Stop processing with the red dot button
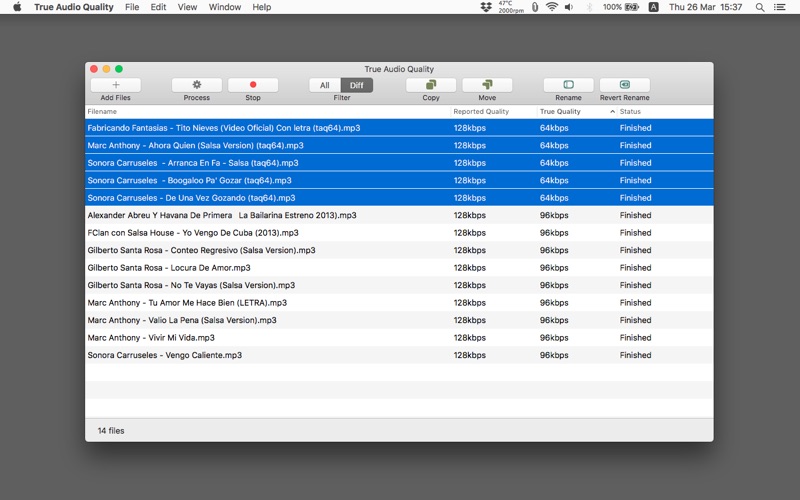This screenshot has height=500, width=800. (x=253, y=85)
